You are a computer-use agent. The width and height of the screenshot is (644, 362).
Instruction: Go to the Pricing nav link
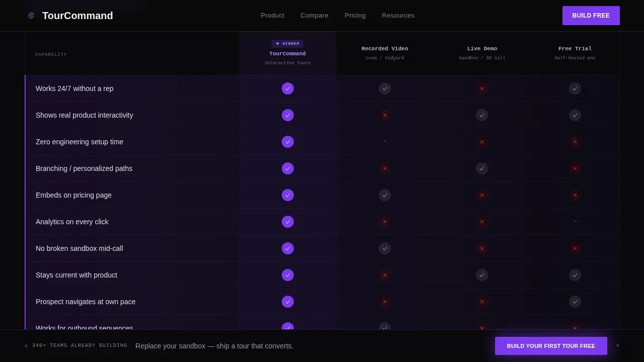(355, 16)
